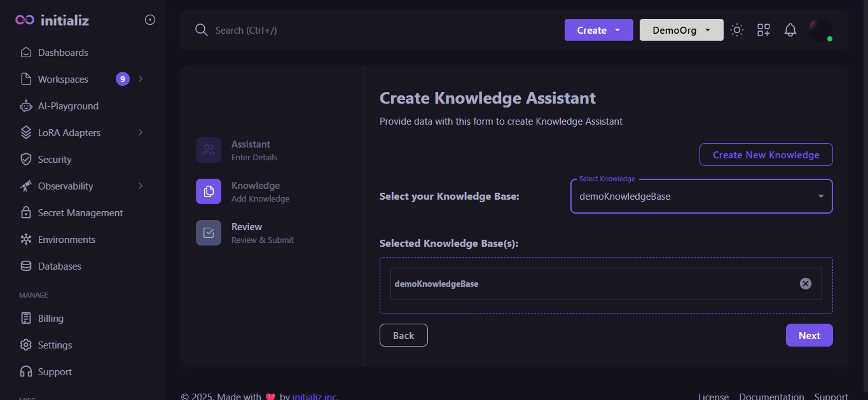Image resolution: width=868 pixels, height=400 pixels.
Task: Click the Knowledge step icon
Action: 209,191
